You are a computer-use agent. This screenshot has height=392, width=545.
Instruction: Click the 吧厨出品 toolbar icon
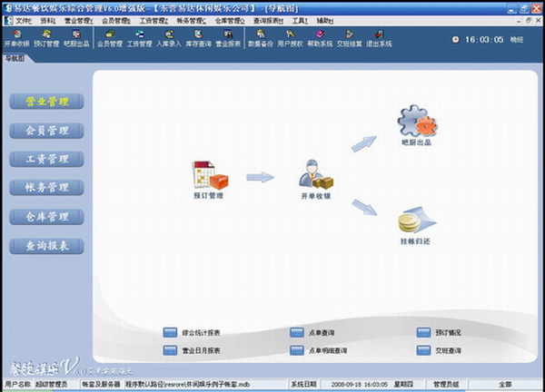pos(75,38)
